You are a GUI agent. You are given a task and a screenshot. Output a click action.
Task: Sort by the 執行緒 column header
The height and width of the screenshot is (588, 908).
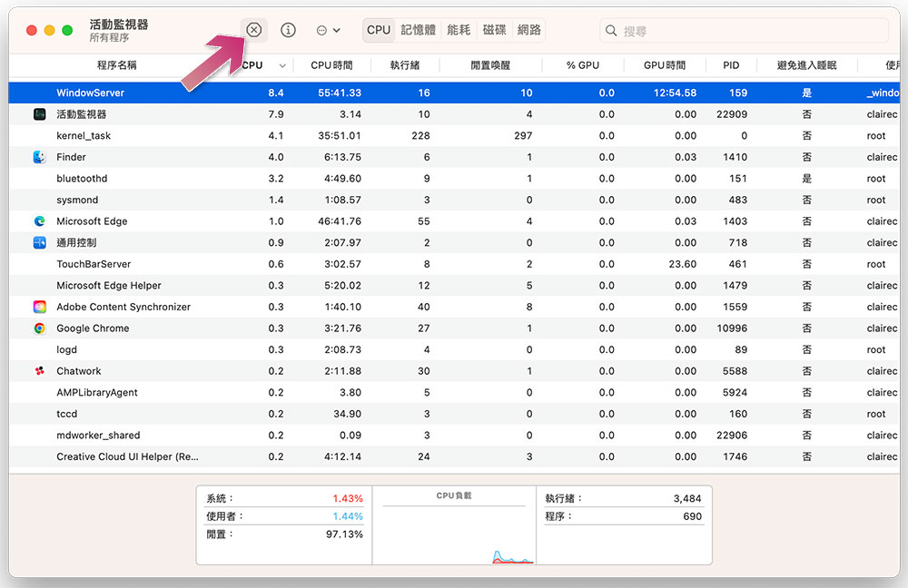pyautogui.click(x=405, y=65)
